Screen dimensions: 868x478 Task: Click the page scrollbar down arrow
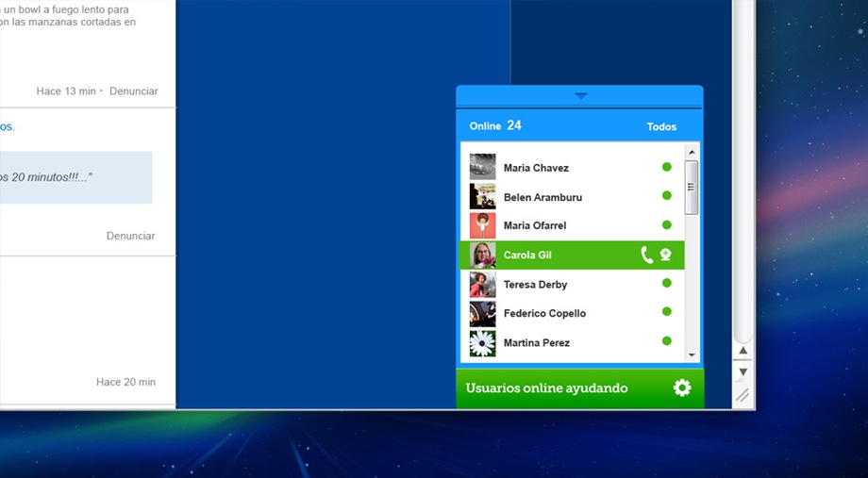pyautogui.click(x=743, y=371)
